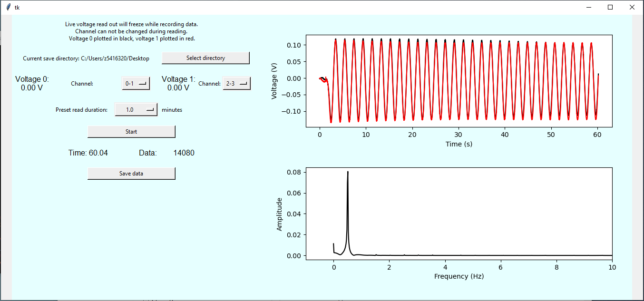Viewport: 644px width, 301px height.
Task: Maximize the tk window
Action: tap(610, 7)
